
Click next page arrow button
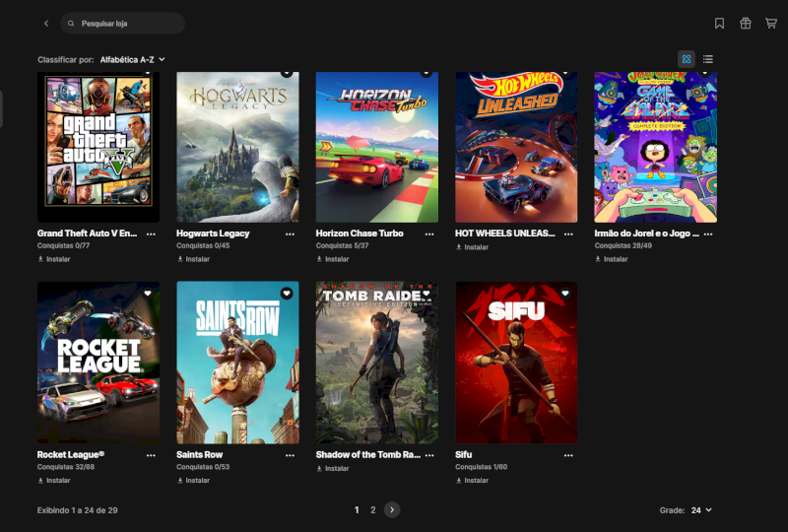click(392, 510)
